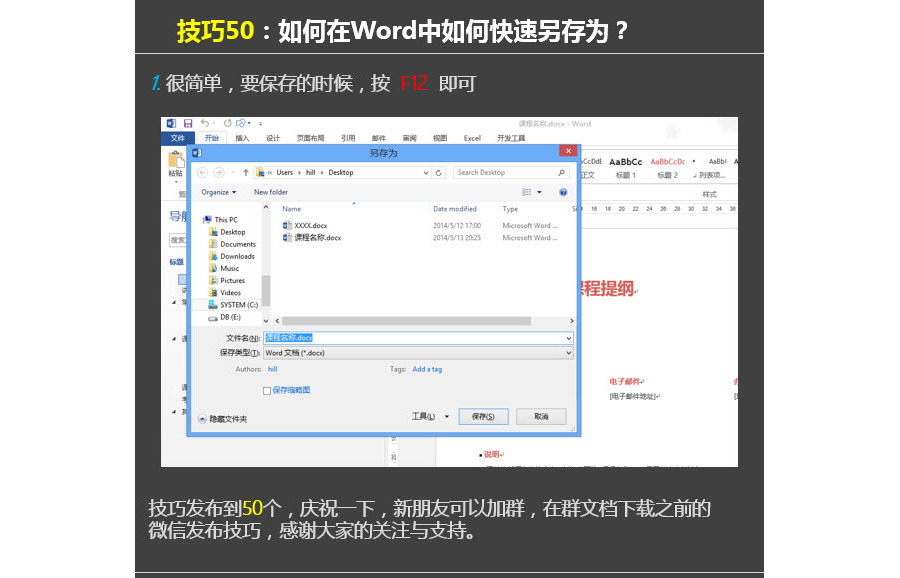Open the view options dropdown arrow
The height and width of the screenshot is (578, 900).
539,192
